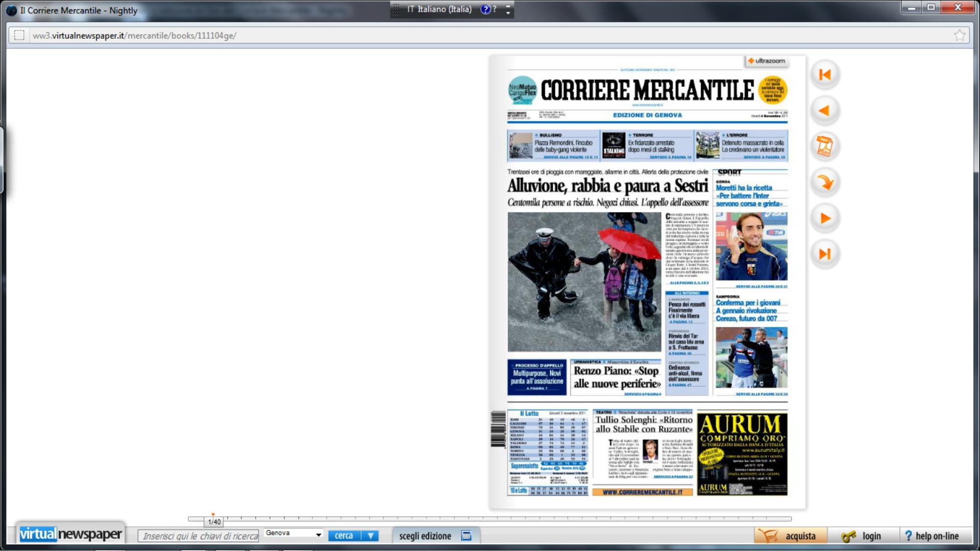Click the Bullismo Piazza Remondini teaser

(x=553, y=146)
